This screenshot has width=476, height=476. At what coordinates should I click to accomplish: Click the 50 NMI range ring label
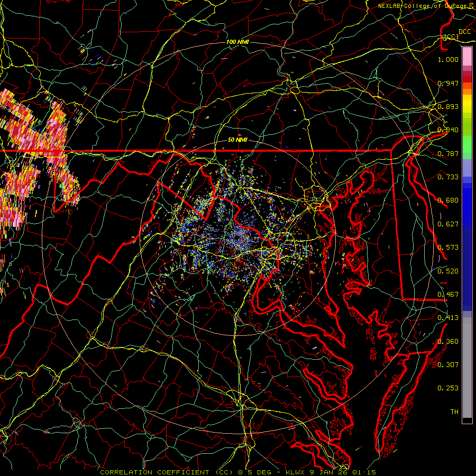coord(237,140)
